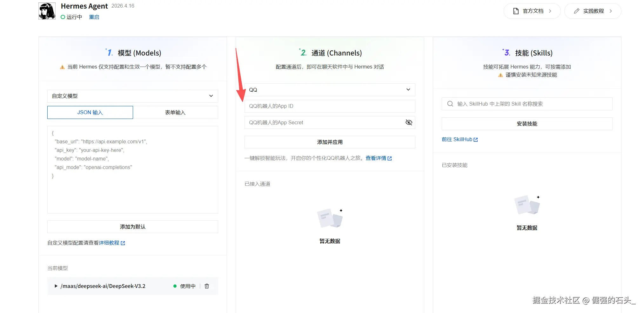Click the Hermes Agent avatar image

pos(47,11)
